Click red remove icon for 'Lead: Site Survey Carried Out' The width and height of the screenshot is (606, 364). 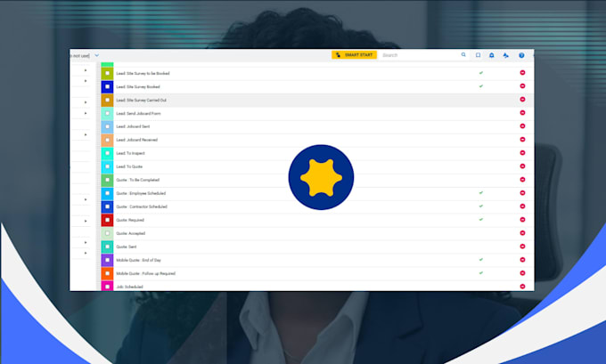[x=522, y=99]
